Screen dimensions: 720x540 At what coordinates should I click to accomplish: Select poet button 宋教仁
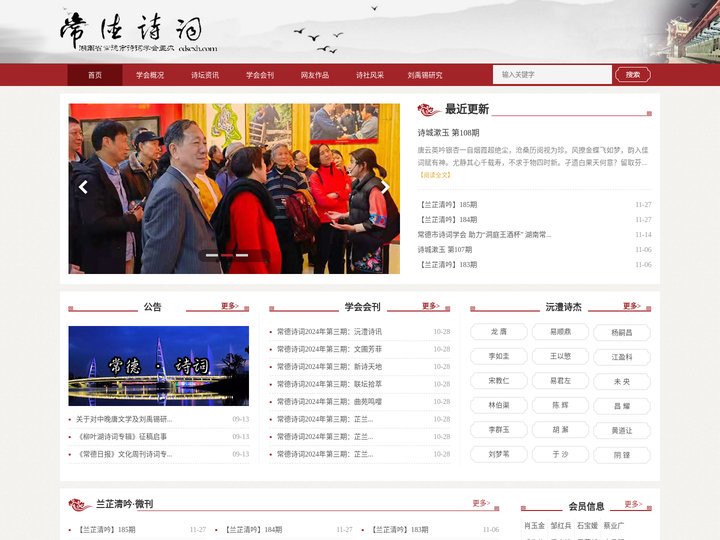(499, 381)
